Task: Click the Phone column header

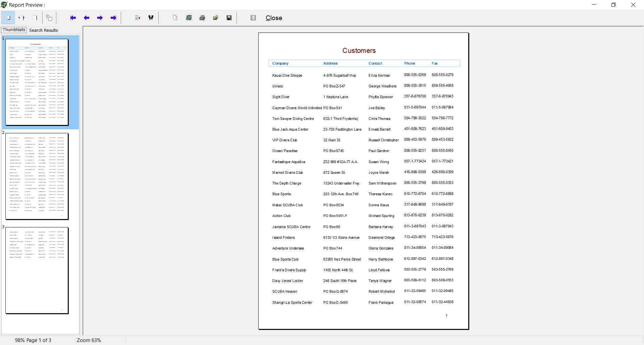Action: click(410, 63)
